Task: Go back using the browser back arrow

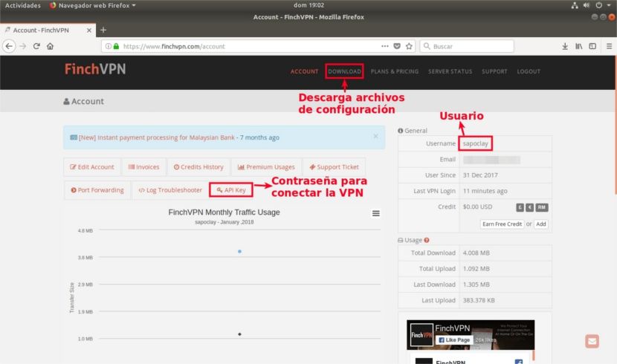Action: point(9,46)
